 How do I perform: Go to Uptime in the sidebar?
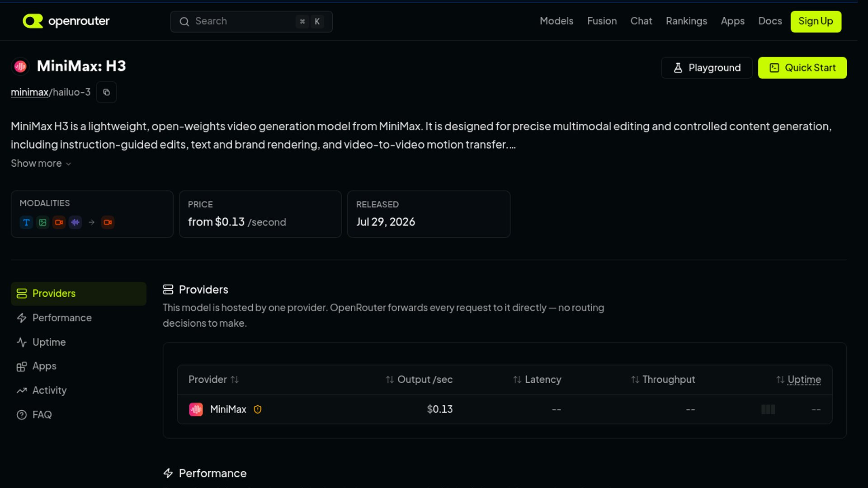[x=79, y=343]
